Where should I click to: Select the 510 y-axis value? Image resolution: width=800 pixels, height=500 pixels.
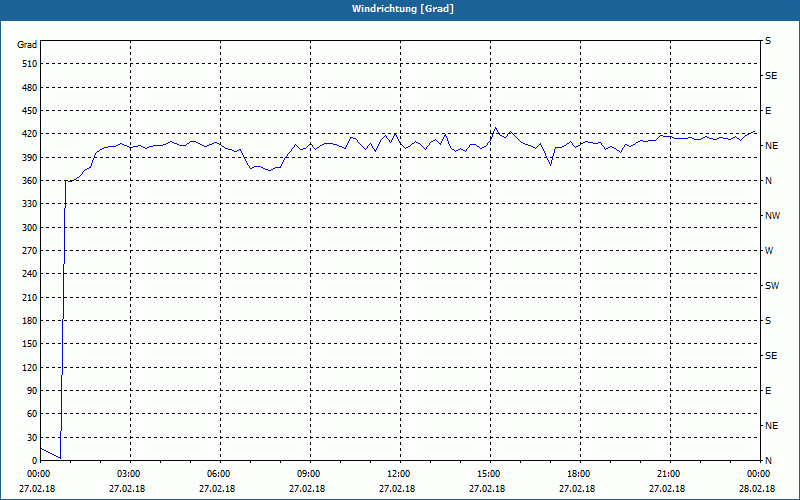(30, 64)
